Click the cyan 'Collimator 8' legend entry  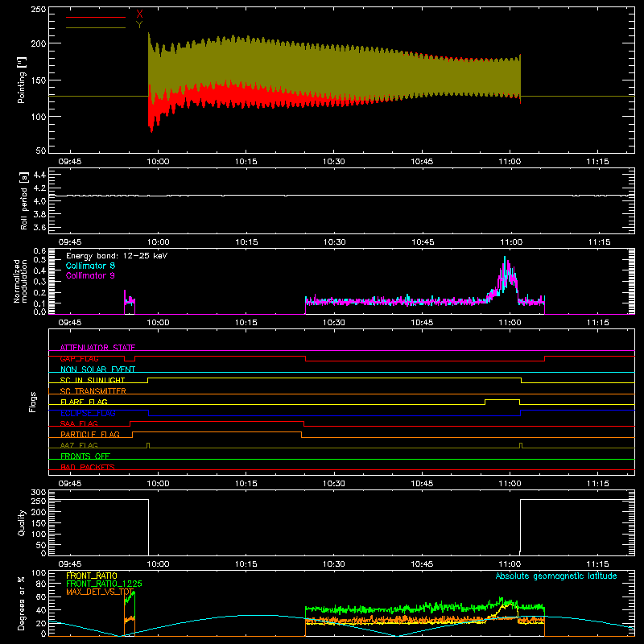pyautogui.click(x=90, y=266)
